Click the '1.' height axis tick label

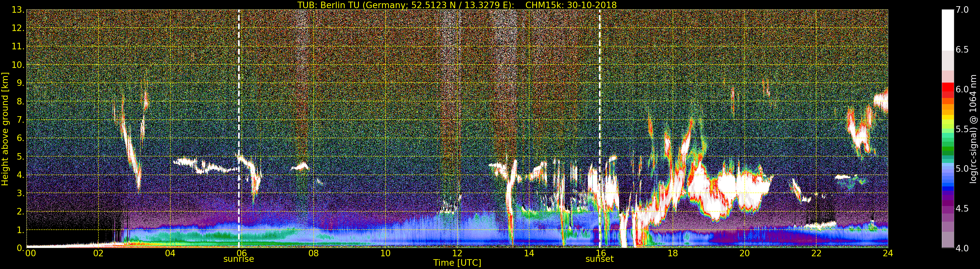coord(20,230)
